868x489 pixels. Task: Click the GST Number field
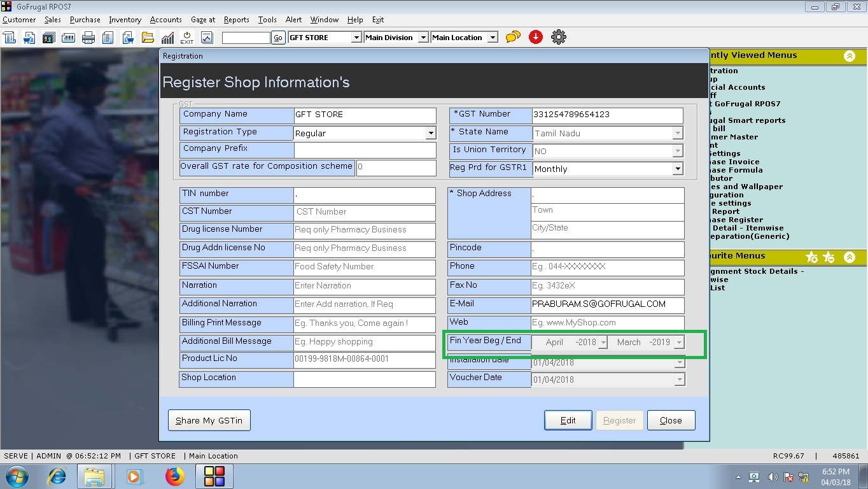[608, 115]
